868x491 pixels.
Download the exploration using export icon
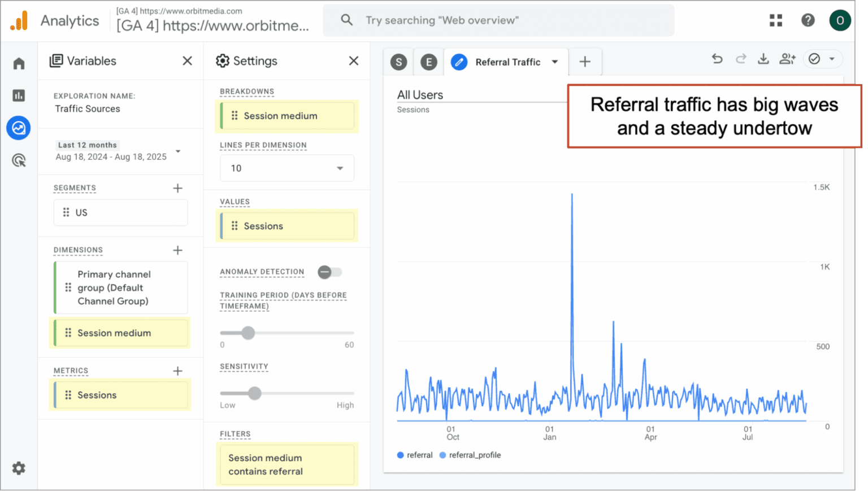(x=763, y=59)
